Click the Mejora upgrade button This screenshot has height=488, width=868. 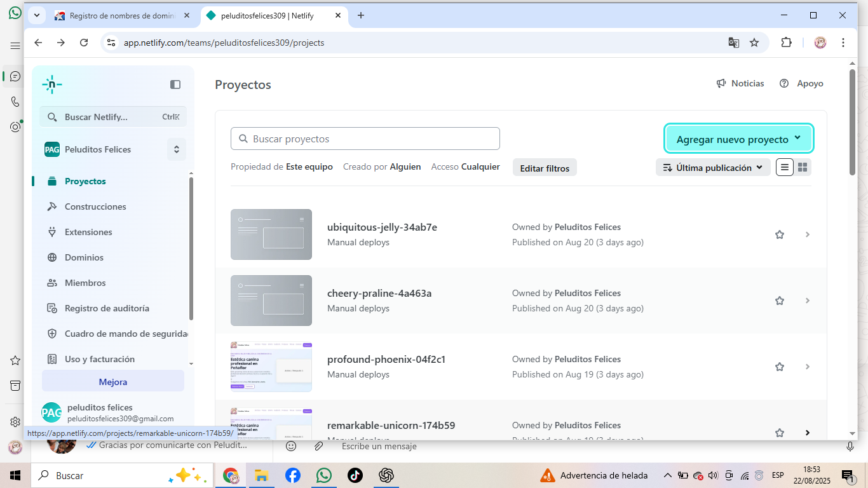click(x=113, y=382)
